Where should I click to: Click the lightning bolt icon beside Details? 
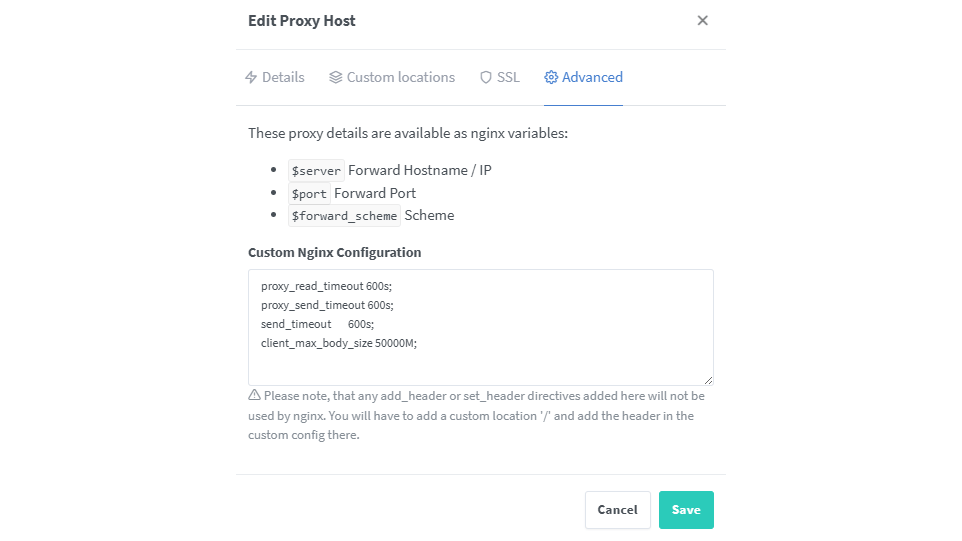click(251, 77)
